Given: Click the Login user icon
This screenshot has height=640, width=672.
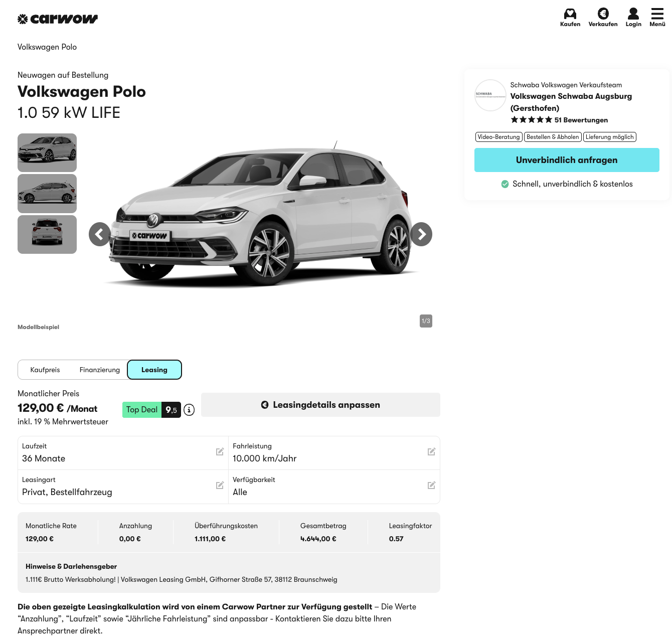Looking at the screenshot, I should tap(633, 14).
